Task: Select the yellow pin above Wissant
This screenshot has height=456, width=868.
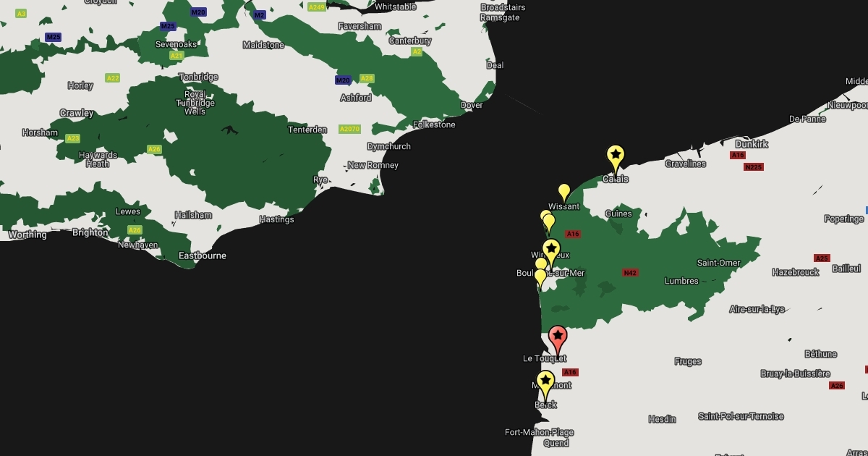Action: 564,192
